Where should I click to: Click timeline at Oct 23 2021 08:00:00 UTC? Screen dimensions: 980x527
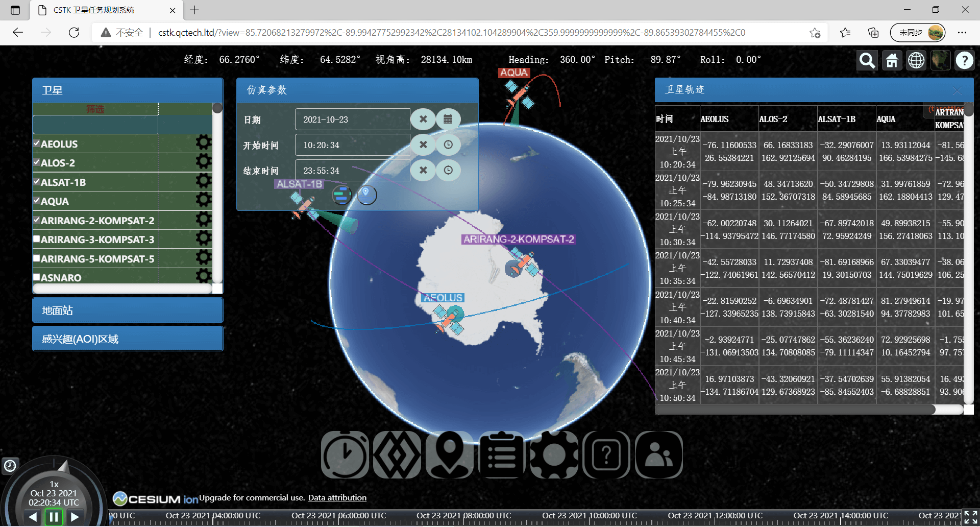click(x=463, y=517)
